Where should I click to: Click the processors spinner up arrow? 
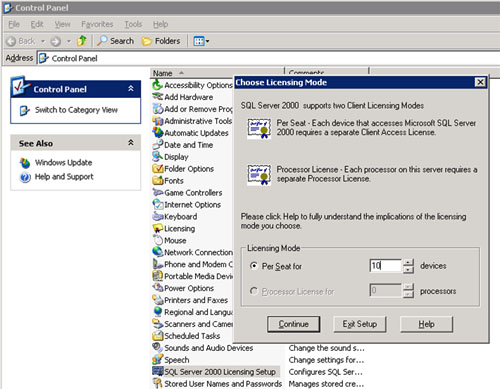(x=408, y=287)
